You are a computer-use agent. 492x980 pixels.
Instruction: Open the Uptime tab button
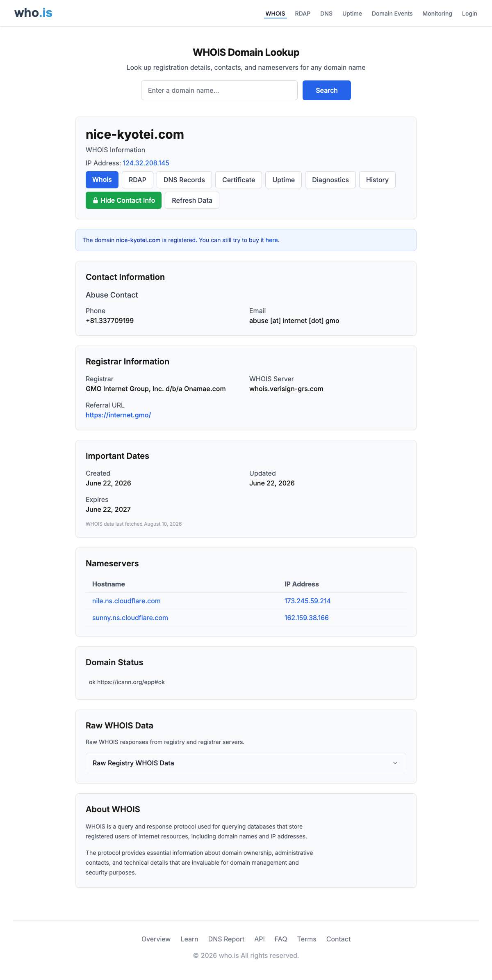[x=284, y=180]
